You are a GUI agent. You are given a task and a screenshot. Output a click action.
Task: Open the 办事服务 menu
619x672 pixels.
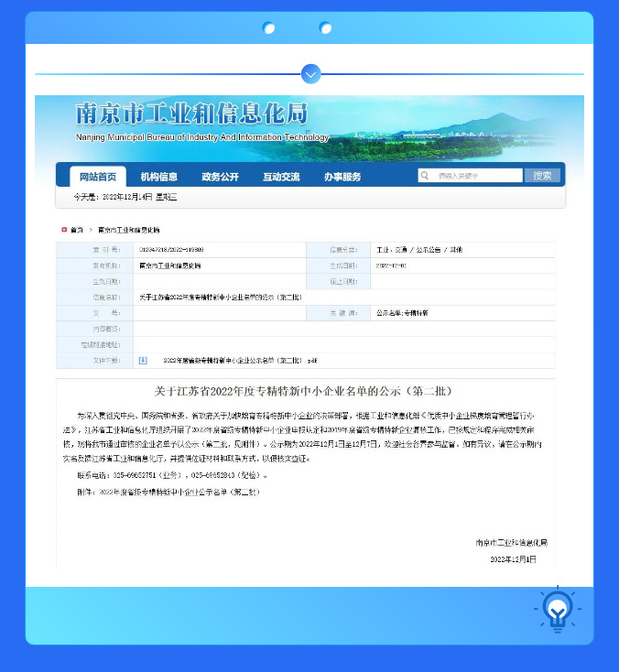tap(342, 177)
